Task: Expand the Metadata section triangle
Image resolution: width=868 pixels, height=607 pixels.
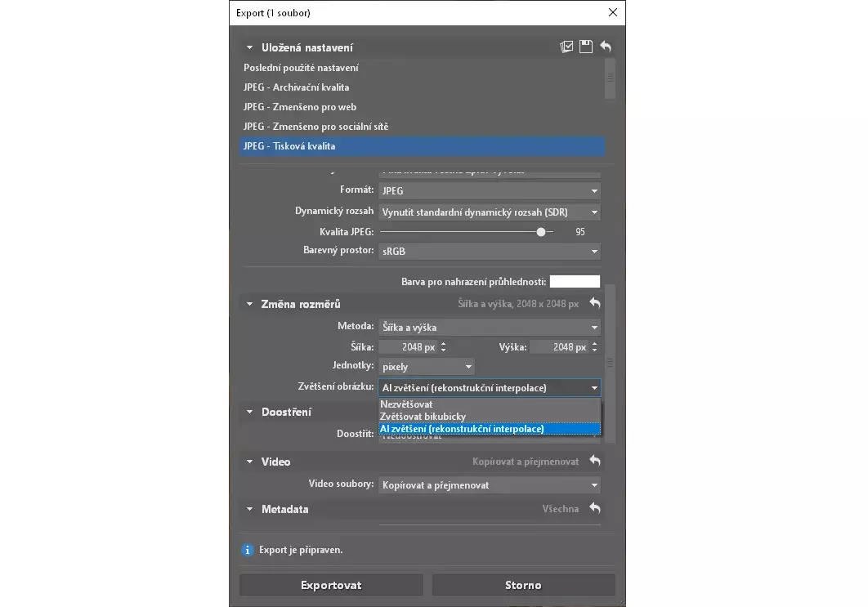Action: 250,509
